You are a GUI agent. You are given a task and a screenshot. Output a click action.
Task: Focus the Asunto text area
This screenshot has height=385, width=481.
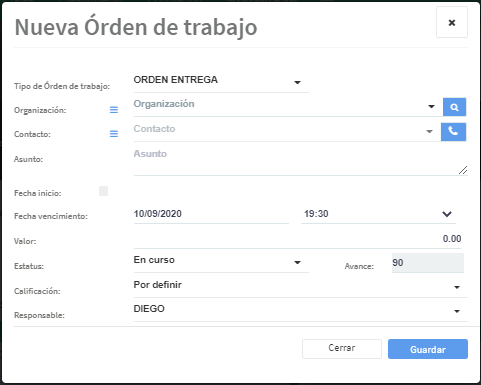pyautogui.click(x=300, y=161)
